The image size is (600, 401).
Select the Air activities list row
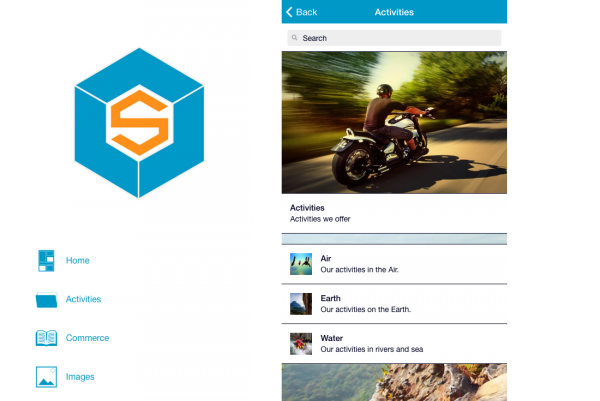tap(394, 264)
